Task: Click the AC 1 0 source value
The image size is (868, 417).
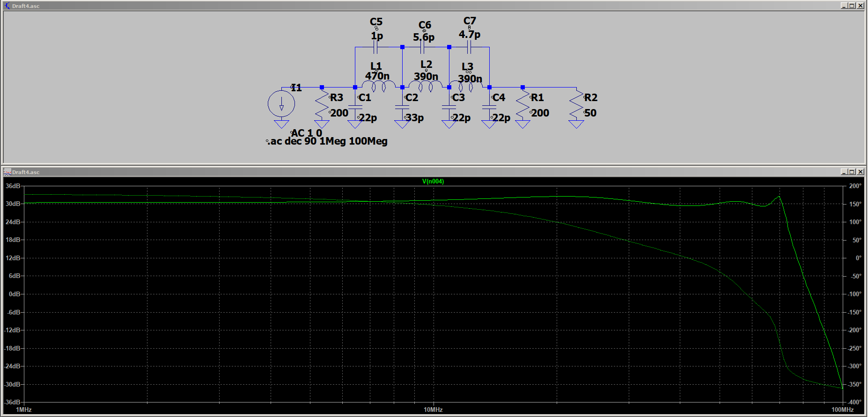Action: (307, 133)
